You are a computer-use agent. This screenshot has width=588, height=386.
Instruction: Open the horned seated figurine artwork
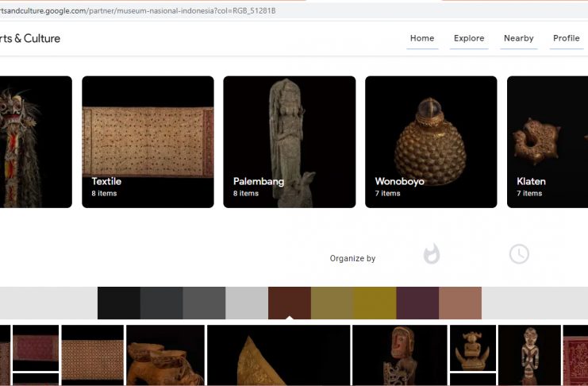(473, 348)
